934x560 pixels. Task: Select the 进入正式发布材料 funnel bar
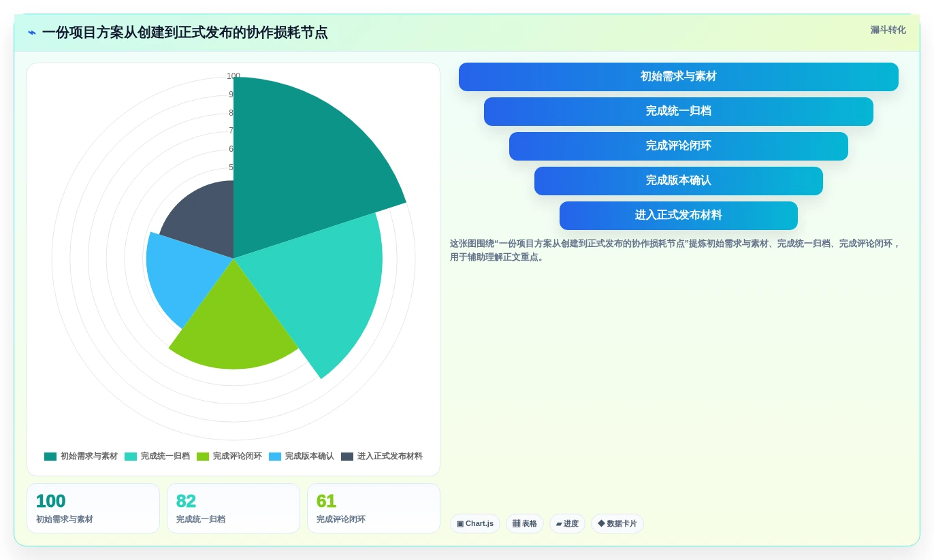(678, 216)
